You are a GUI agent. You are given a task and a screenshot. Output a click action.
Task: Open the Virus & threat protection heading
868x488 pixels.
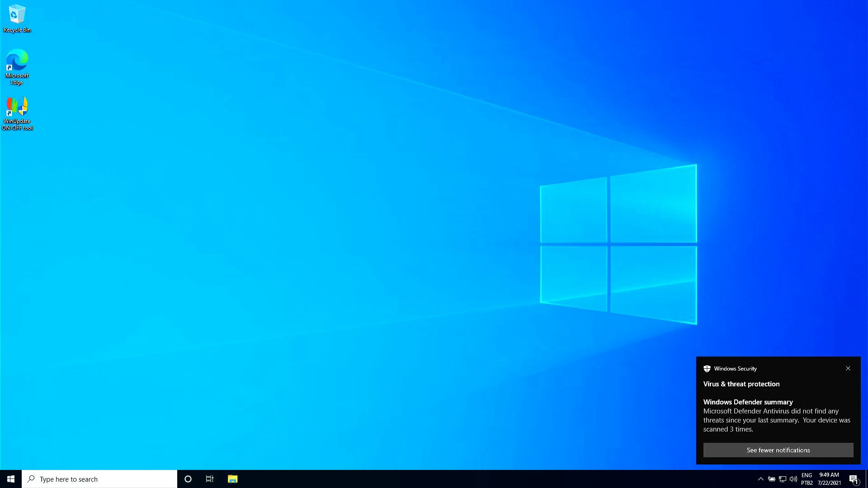pos(741,384)
